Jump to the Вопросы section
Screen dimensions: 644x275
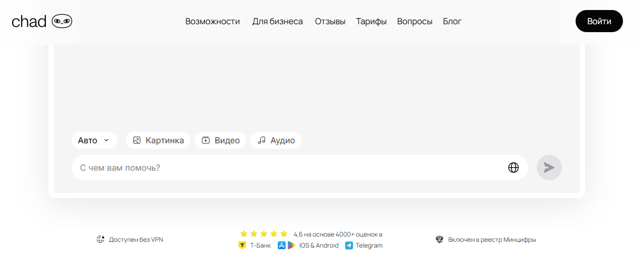(415, 22)
